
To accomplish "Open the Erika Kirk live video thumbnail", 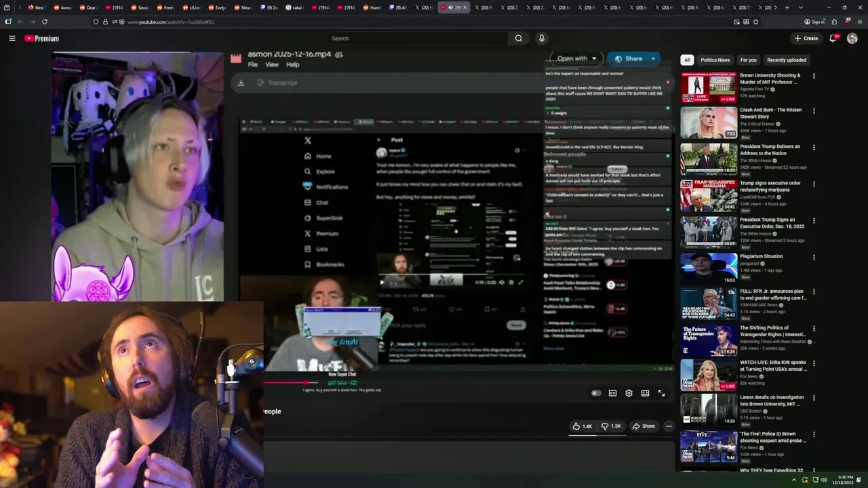I will [709, 374].
